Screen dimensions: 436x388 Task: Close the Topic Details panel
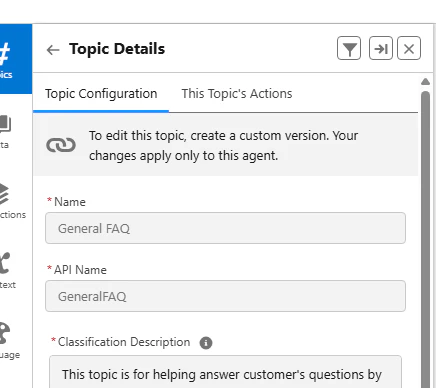pos(409,48)
